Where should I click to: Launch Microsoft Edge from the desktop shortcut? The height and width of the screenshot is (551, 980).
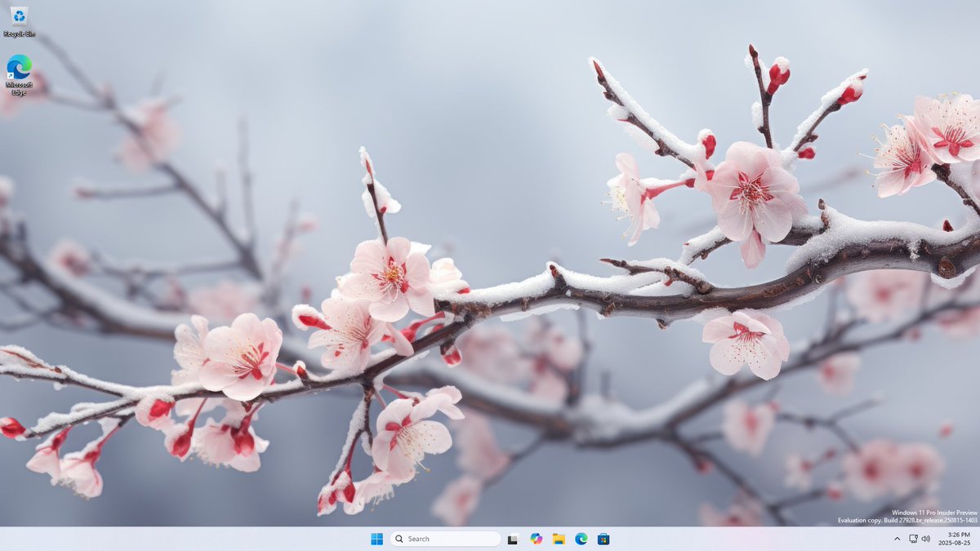(x=18, y=64)
